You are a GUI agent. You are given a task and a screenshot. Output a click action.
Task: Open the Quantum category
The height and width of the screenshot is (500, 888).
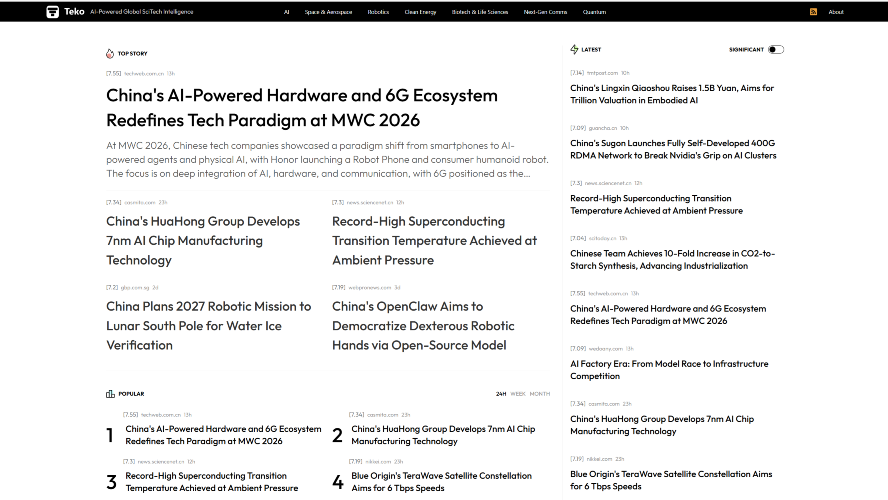click(595, 12)
